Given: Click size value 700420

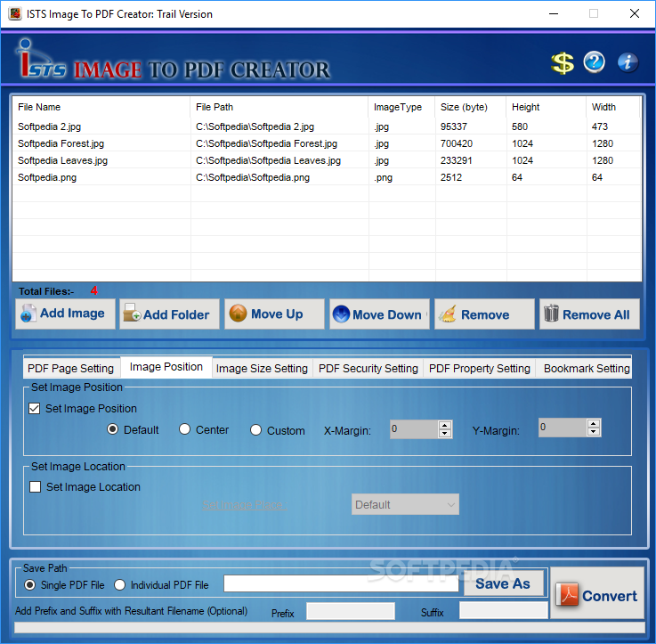Looking at the screenshot, I should click(457, 143).
